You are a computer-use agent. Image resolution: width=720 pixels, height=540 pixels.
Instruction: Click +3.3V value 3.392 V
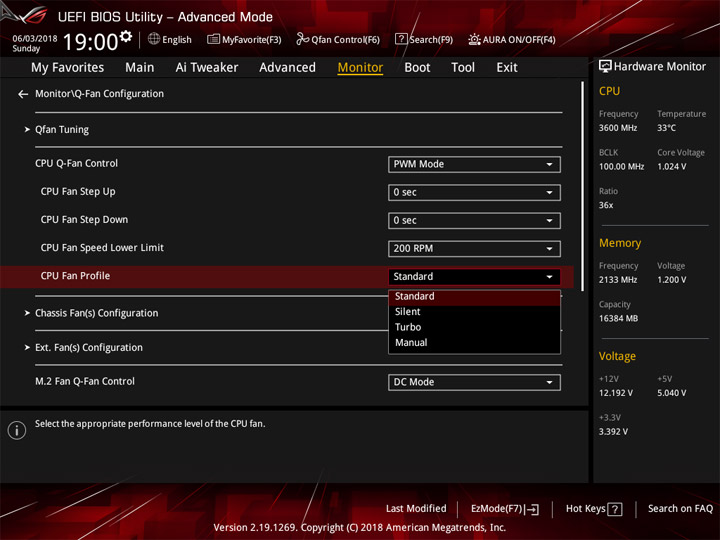pyautogui.click(x=613, y=432)
